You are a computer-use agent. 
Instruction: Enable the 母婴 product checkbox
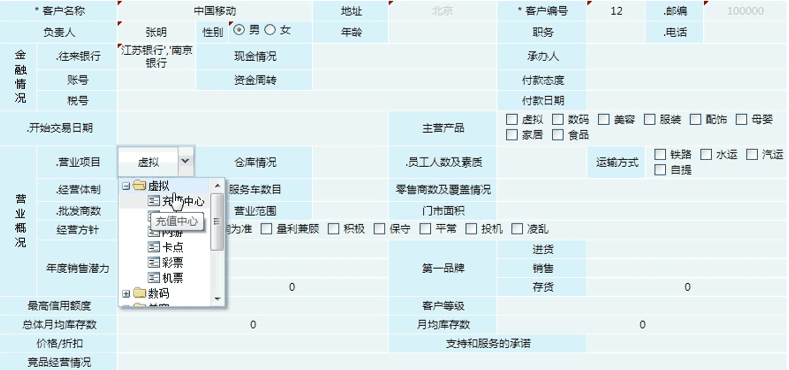click(x=742, y=119)
